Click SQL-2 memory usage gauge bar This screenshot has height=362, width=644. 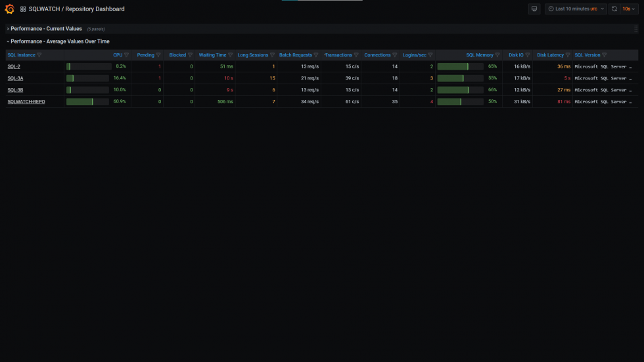[460, 66]
